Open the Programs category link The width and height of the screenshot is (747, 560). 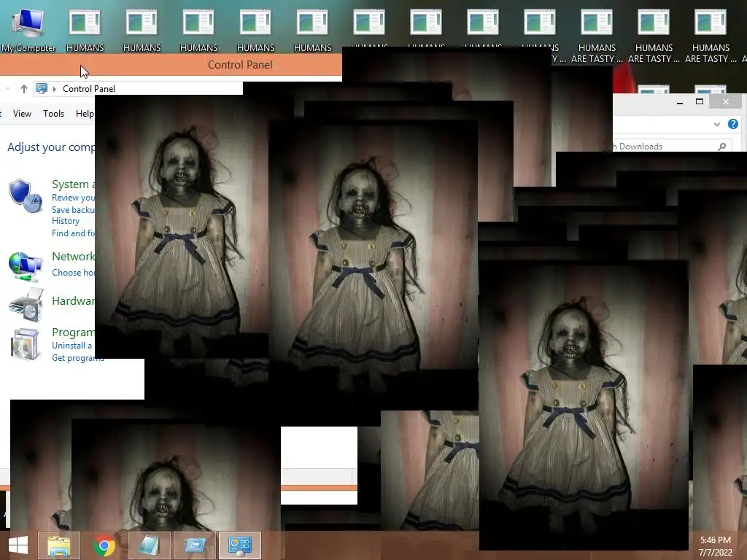coord(74,332)
